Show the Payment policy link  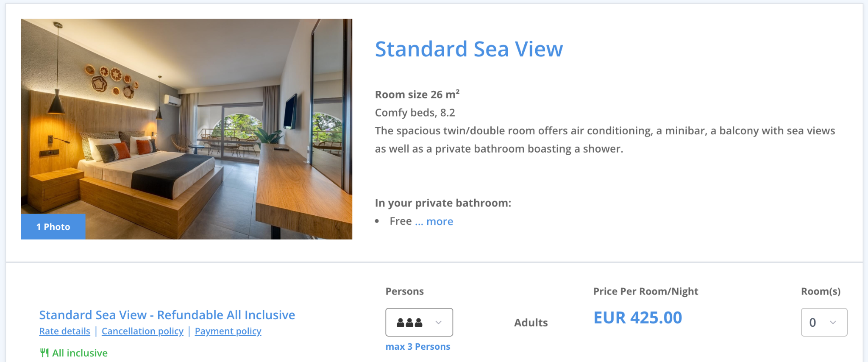coord(228,331)
